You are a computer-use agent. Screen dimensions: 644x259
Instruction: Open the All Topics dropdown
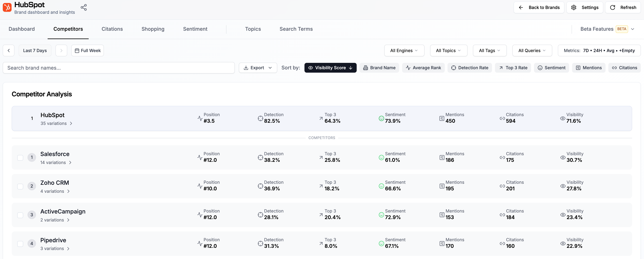tap(449, 50)
